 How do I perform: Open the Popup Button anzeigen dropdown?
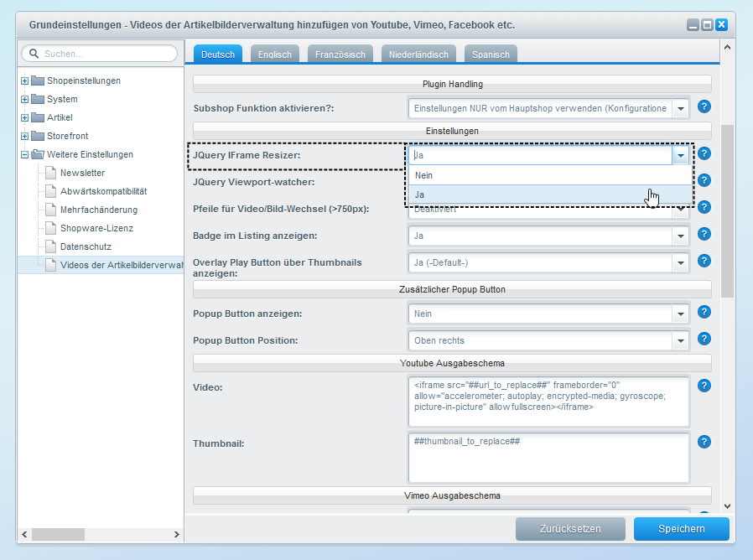click(x=681, y=314)
